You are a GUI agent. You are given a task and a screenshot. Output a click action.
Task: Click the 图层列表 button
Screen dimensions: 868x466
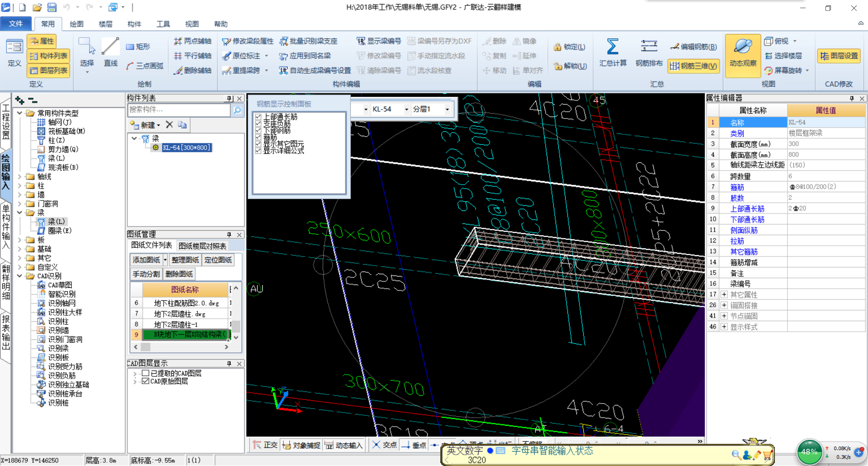[x=49, y=71]
